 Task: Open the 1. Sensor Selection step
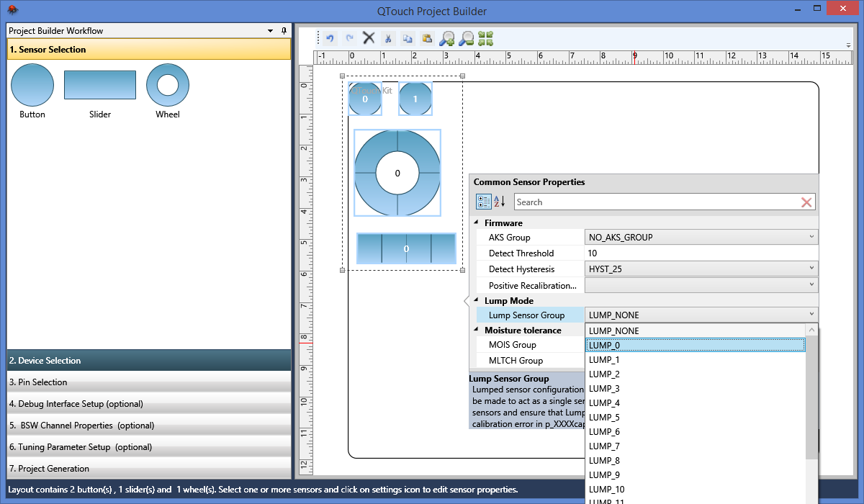point(149,50)
